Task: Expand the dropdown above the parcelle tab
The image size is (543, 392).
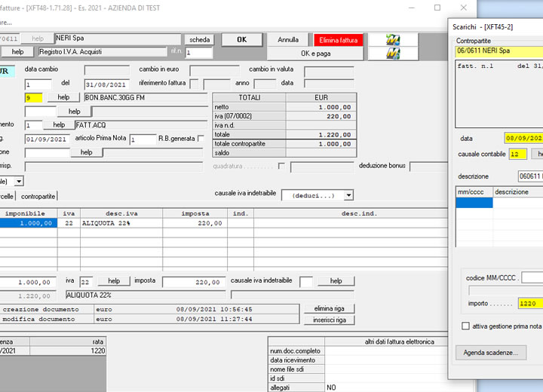Action: pos(19,181)
